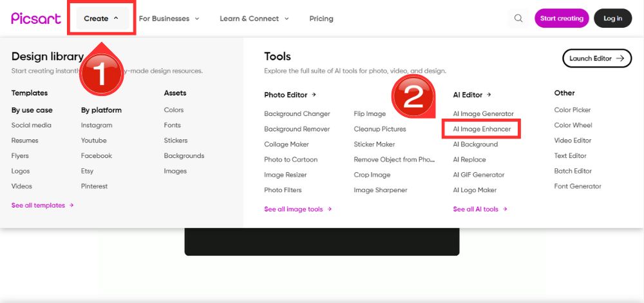Open the AI Logo Maker
The width and height of the screenshot is (644, 303).
(475, 190)
